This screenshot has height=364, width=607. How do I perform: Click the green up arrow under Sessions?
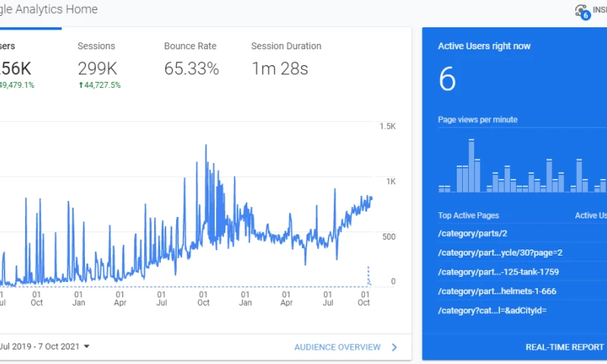(81, 85)
